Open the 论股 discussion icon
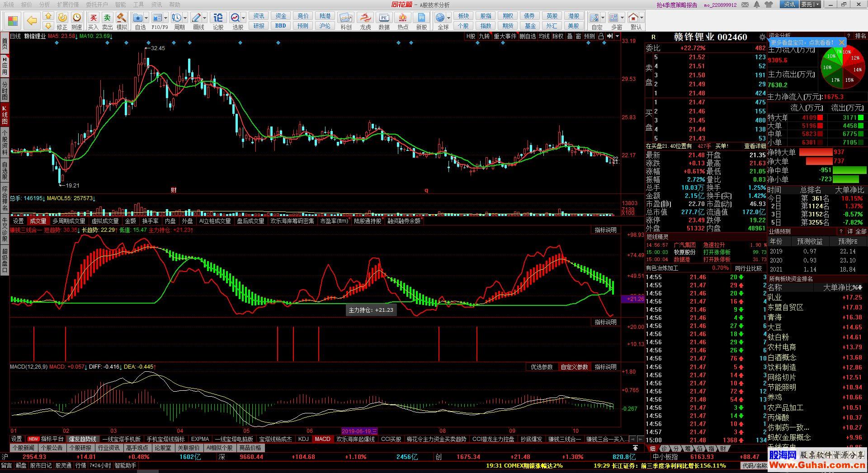The image size is (868, 473). [218, 18]
